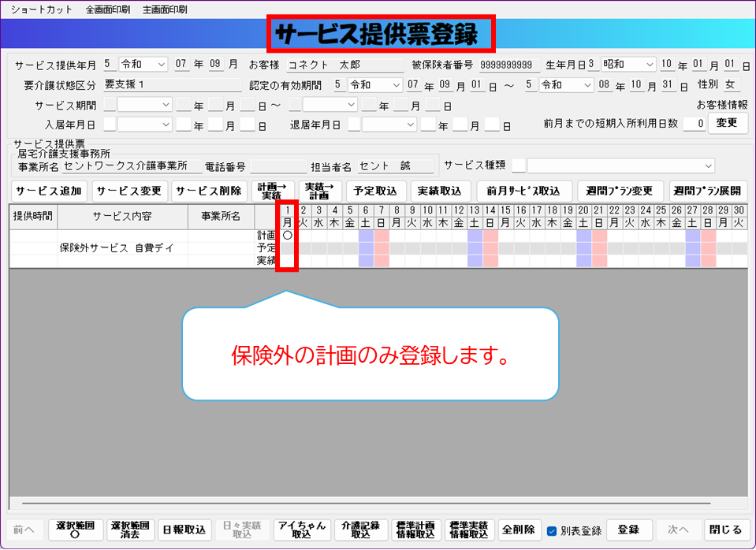This screenshot has height=550, width=756.
Task: Select the 予定 cell for day 6 Saturday
Action: tap(365, 248)
